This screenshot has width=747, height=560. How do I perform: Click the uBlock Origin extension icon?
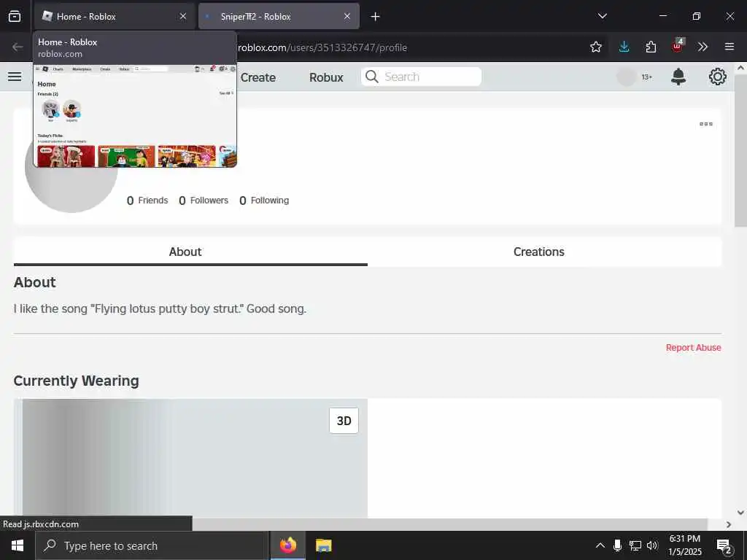[677, 46]
